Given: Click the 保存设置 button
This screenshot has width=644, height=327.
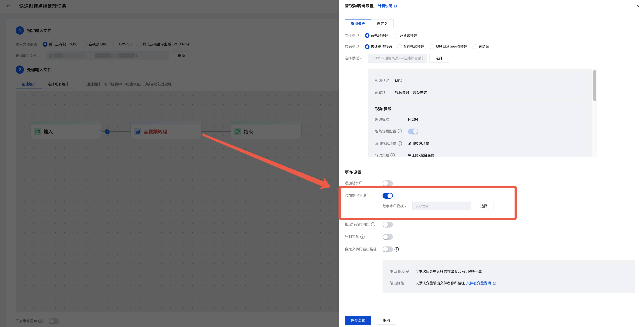Looking at the screenshot, I should pos(358,320).
